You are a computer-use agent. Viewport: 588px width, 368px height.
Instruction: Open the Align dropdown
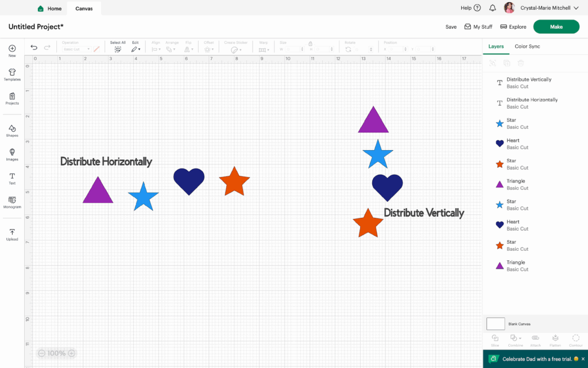point(156,49)
